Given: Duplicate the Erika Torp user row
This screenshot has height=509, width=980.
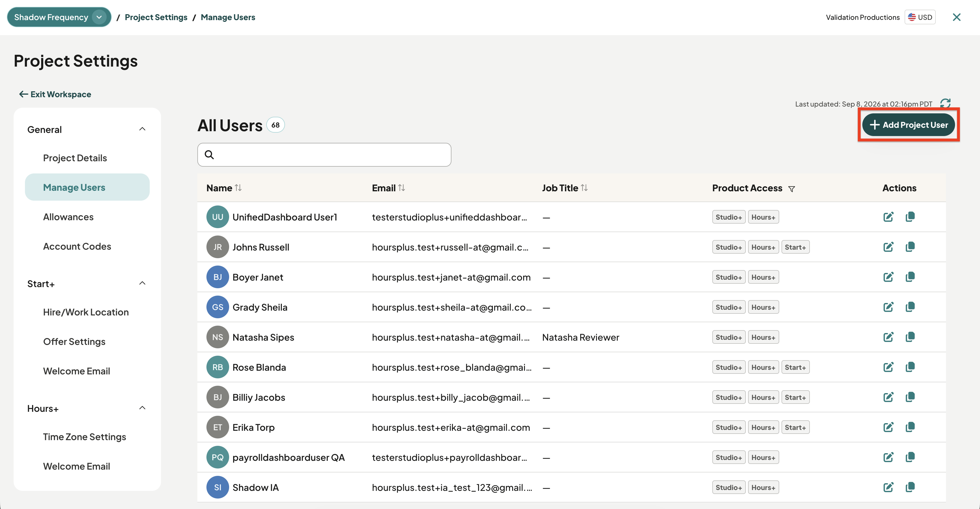Looking at the screenshot, I should coord(910,427).
